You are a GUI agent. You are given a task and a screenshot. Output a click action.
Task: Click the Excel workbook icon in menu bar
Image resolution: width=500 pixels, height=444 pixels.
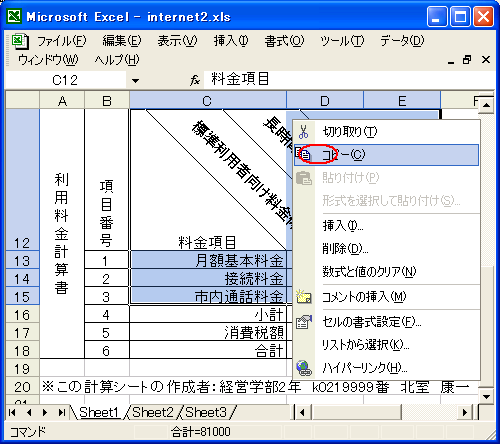point(20,41)
